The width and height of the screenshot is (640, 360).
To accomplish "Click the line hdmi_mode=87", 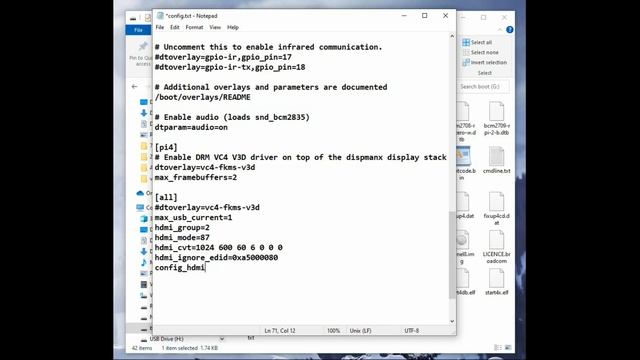I will pyautogui.click(x=182, y=238).
